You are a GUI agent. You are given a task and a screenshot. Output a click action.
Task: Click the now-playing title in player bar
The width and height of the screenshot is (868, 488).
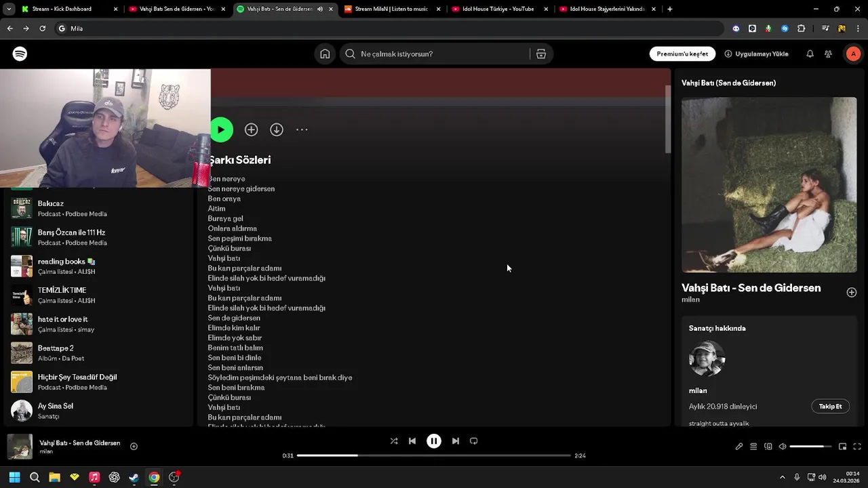click(80, 443)
